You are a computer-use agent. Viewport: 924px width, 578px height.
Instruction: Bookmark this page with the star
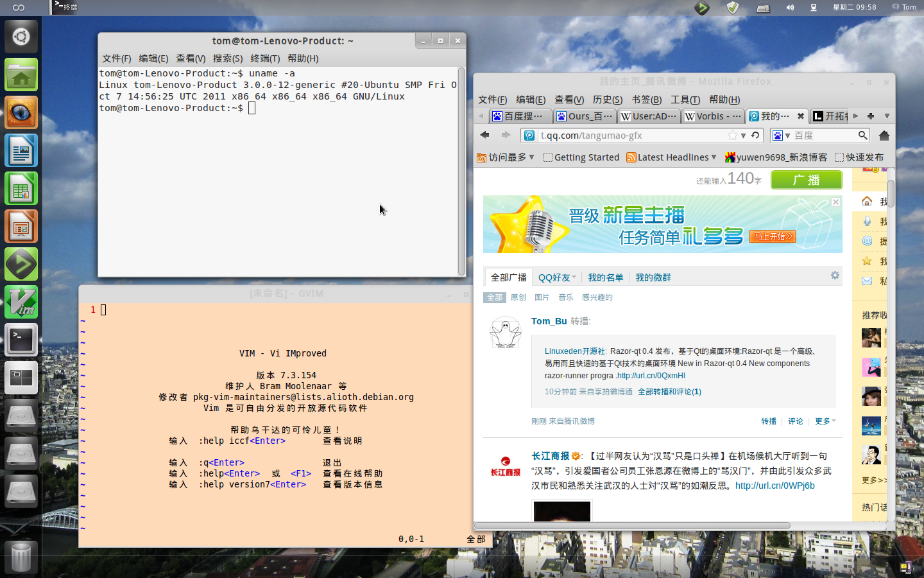tap(732, 136)
